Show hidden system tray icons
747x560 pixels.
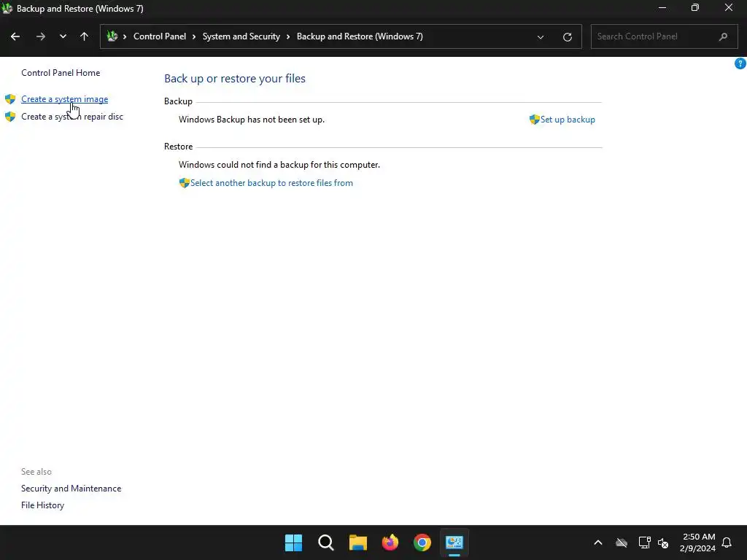point(598,542)
